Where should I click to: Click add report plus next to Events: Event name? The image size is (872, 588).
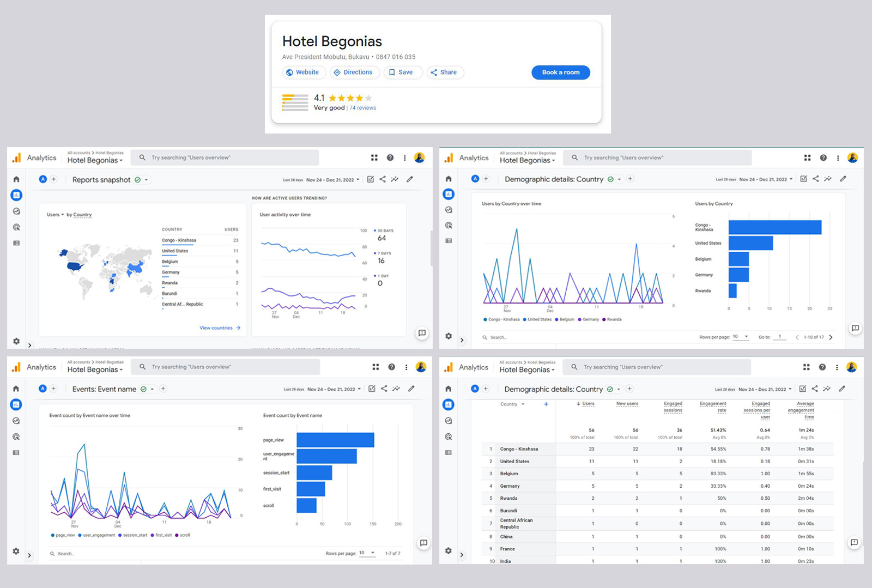[163, 389]
